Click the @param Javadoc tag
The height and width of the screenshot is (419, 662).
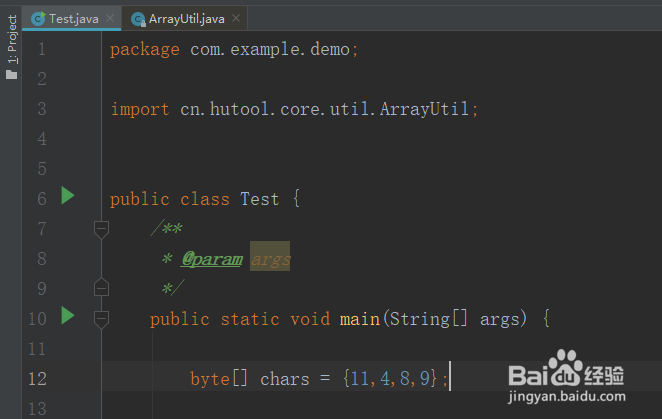(x=211, y=259)
